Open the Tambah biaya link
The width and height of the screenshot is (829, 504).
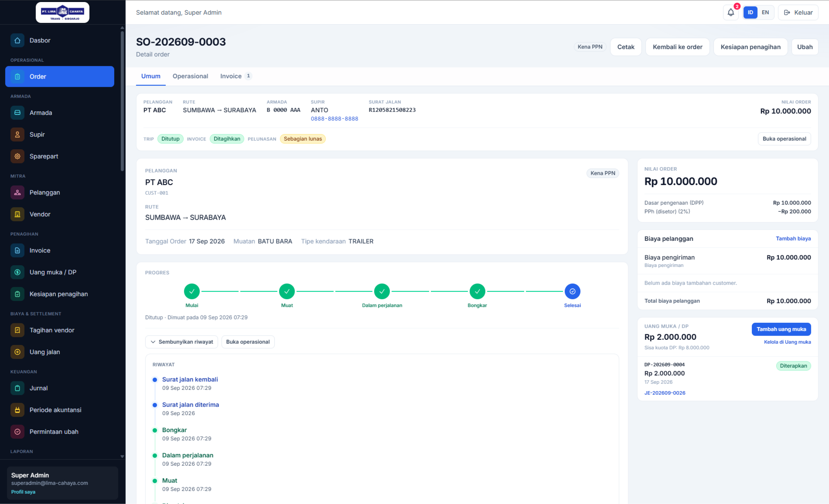click(x=793, y=239)
